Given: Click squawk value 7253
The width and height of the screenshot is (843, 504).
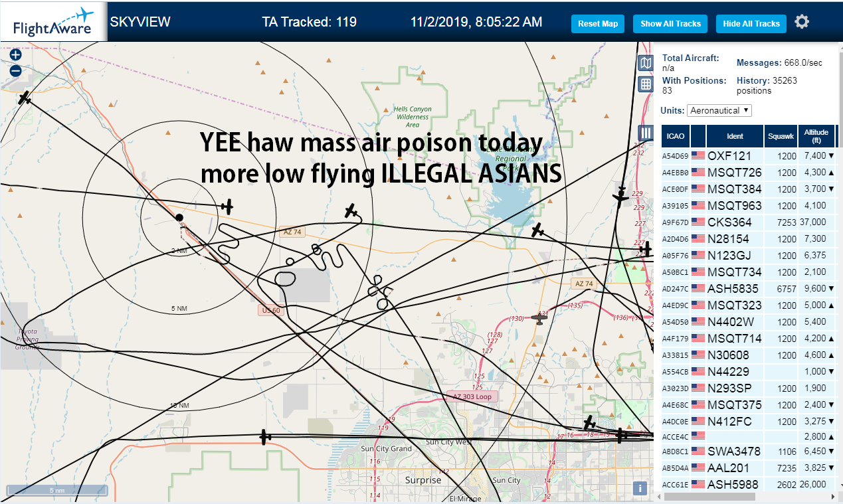Looking at the screenshot, I should point(786,222).
